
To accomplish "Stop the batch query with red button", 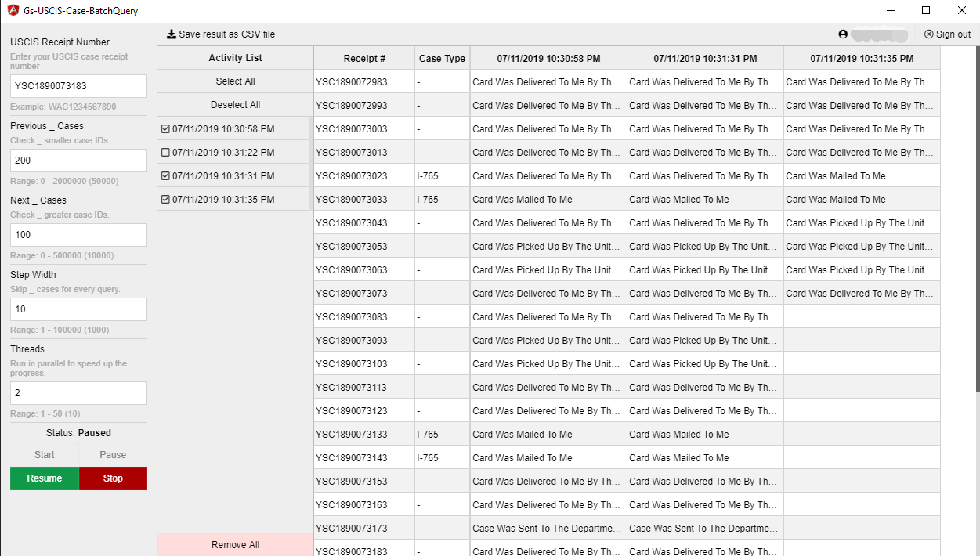I will (113, 478).
